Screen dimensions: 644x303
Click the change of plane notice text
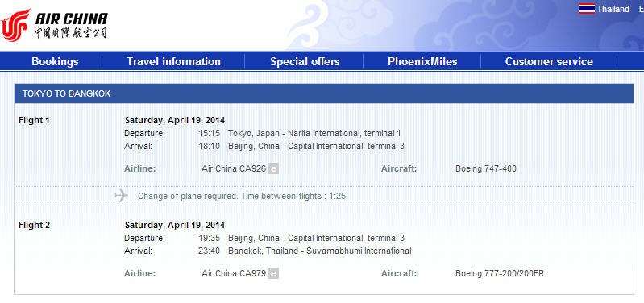[x=243, y=197]
